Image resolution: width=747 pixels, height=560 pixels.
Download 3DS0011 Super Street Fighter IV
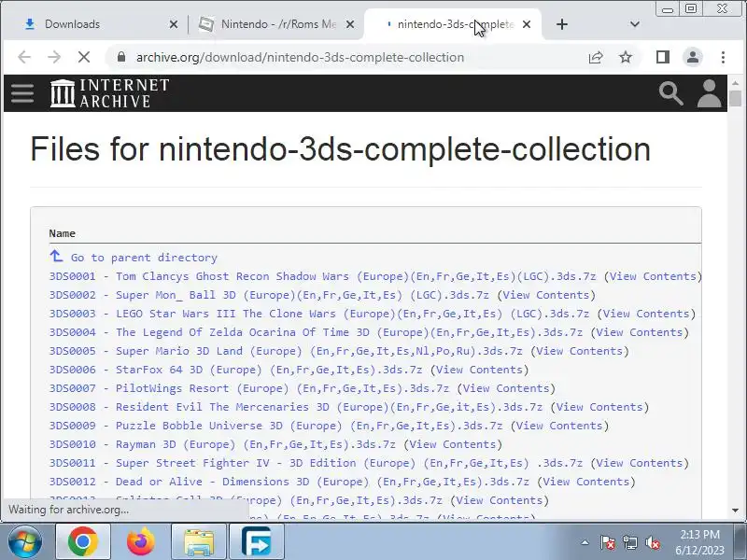[x=316, y=463]
